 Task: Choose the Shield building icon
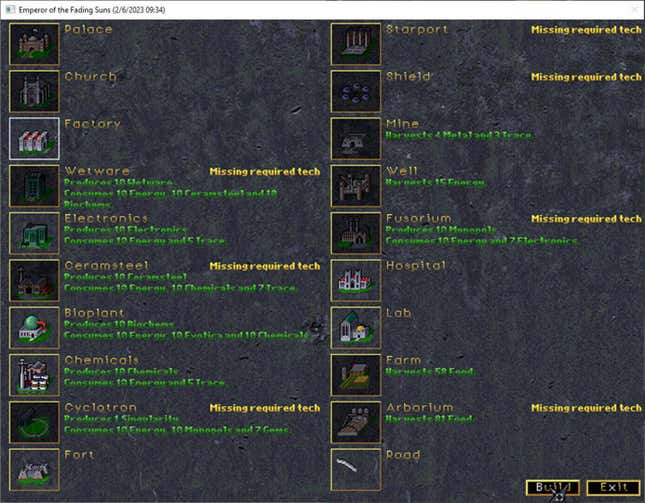click(x=356, y=91)
